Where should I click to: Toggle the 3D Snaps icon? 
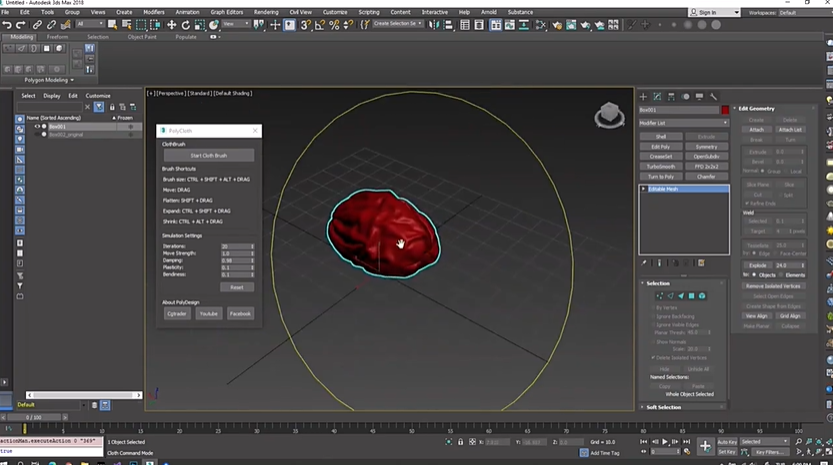pyautogui.click(x=305, y=24)
